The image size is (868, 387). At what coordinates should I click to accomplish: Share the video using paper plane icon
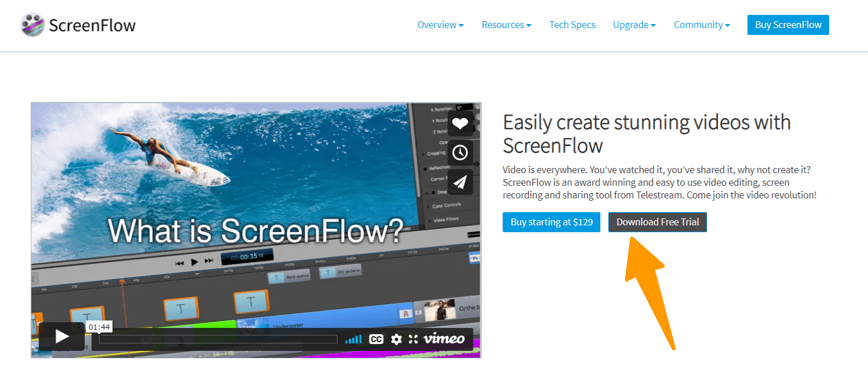[460, 182]
